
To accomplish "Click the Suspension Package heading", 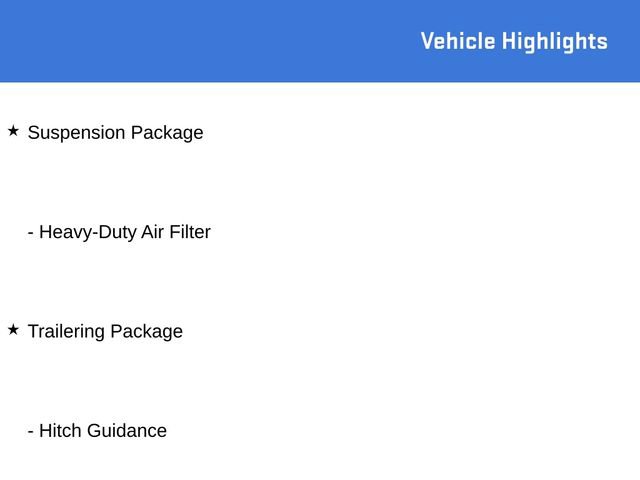I will click(x=115, y=132).
